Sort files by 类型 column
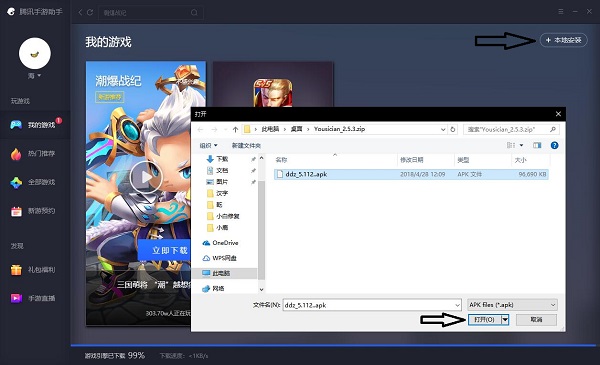The height and width of the screenshot is (365, 600). (x=463, y=160)
